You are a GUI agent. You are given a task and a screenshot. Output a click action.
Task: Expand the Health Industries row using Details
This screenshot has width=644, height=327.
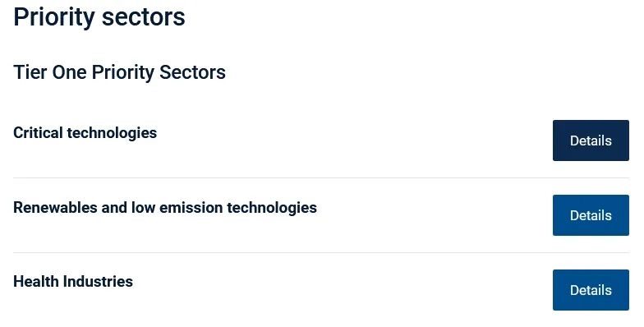click(591, 290)
